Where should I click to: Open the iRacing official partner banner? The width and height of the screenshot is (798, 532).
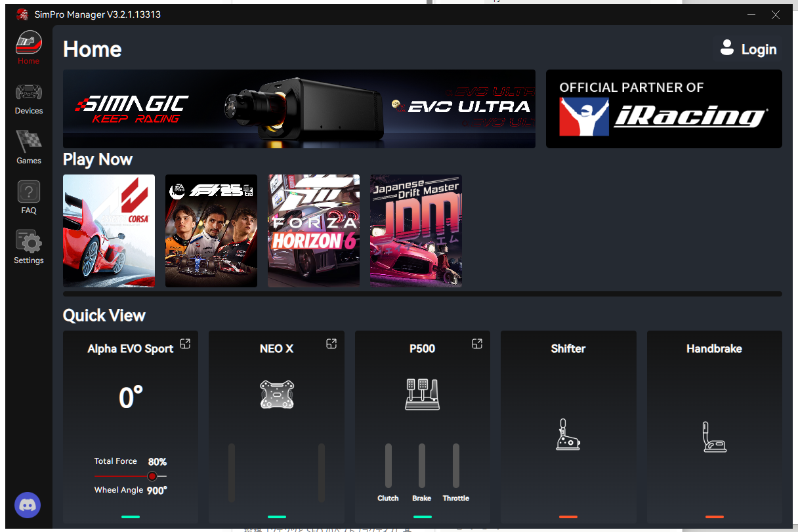click(x=664, y=109)
